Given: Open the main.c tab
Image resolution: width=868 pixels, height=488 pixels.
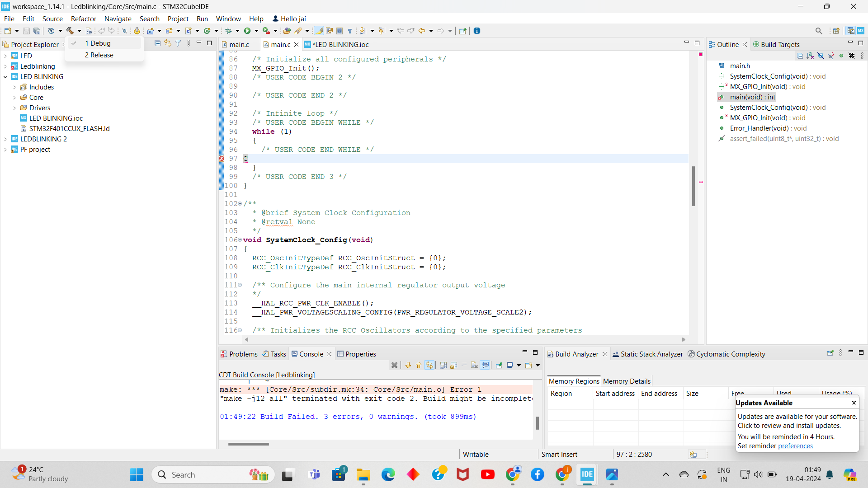Looking at the screenshot, I should click(237, 44).
